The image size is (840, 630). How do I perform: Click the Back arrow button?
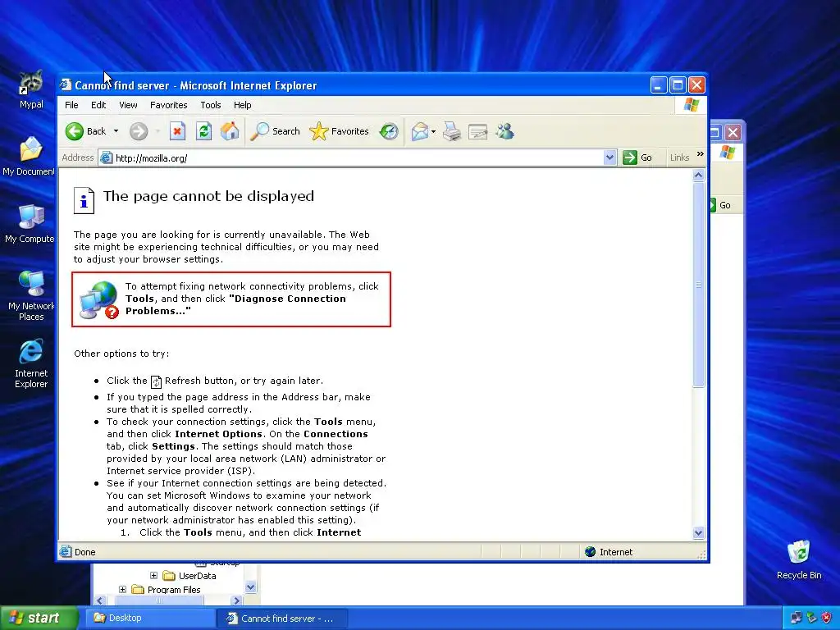tap(85, 131)
